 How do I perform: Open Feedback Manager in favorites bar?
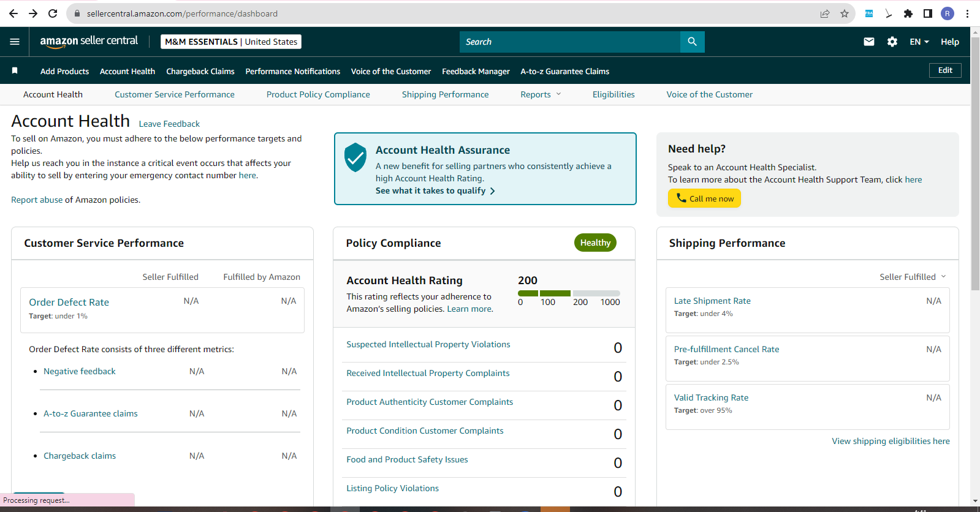pos(476,71)
